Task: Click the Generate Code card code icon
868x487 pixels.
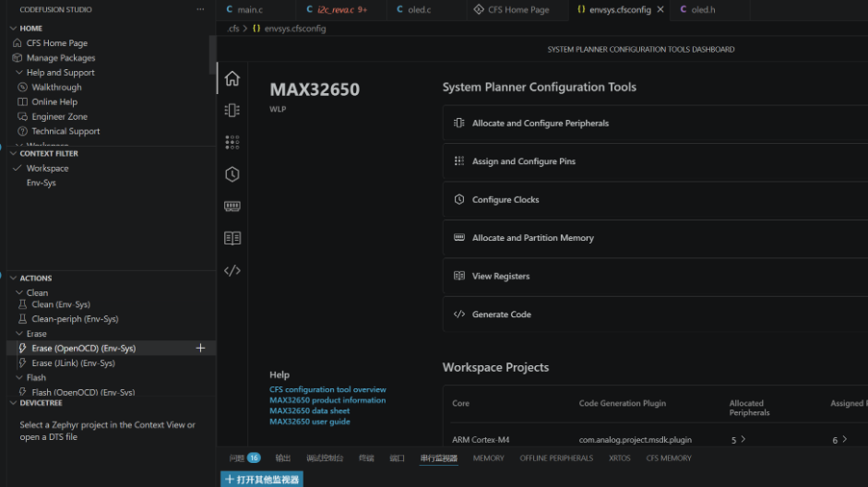Action: coord(459,314)
